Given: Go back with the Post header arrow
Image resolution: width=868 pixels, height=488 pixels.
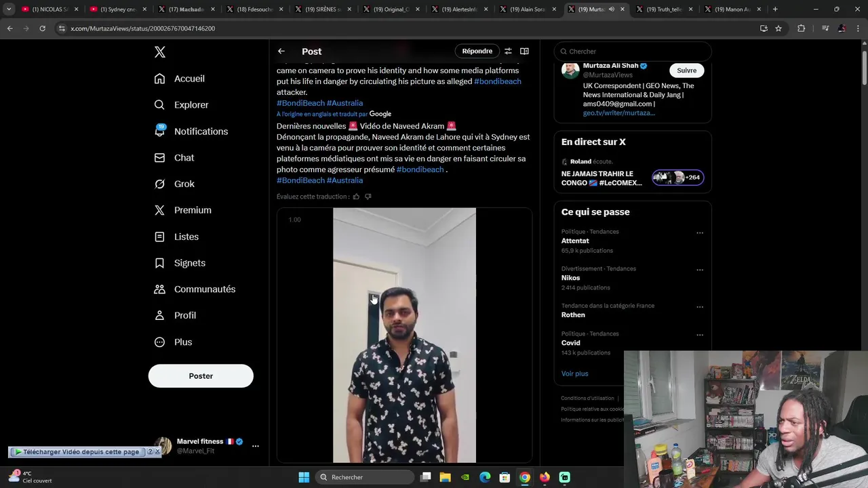Looking at the screenshot, I should pos(281,52).
